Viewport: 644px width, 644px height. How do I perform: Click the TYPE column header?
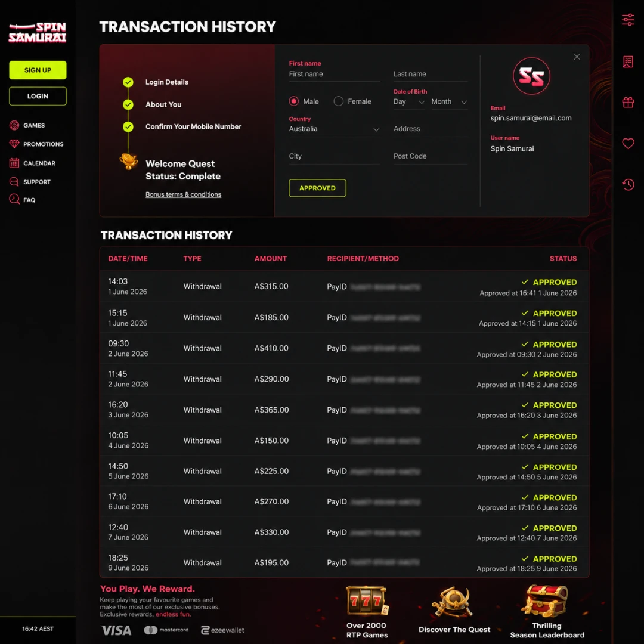(x=192, y=258)
